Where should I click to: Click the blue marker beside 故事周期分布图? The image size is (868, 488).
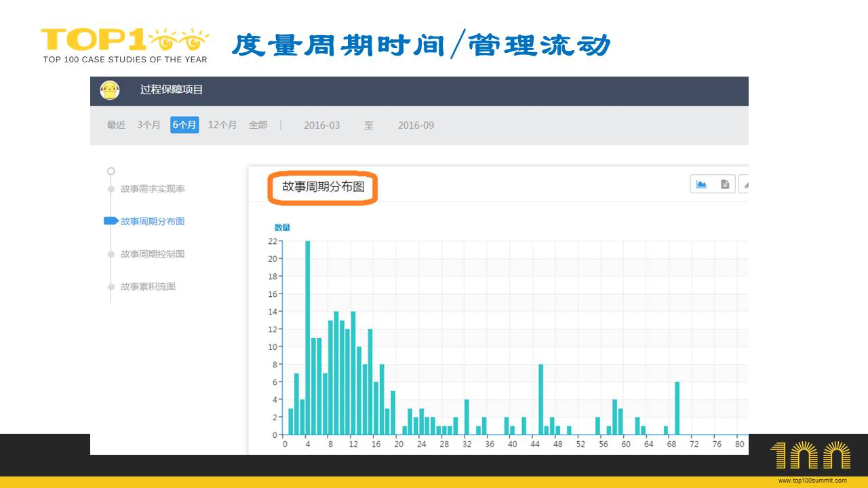(111, 221)
